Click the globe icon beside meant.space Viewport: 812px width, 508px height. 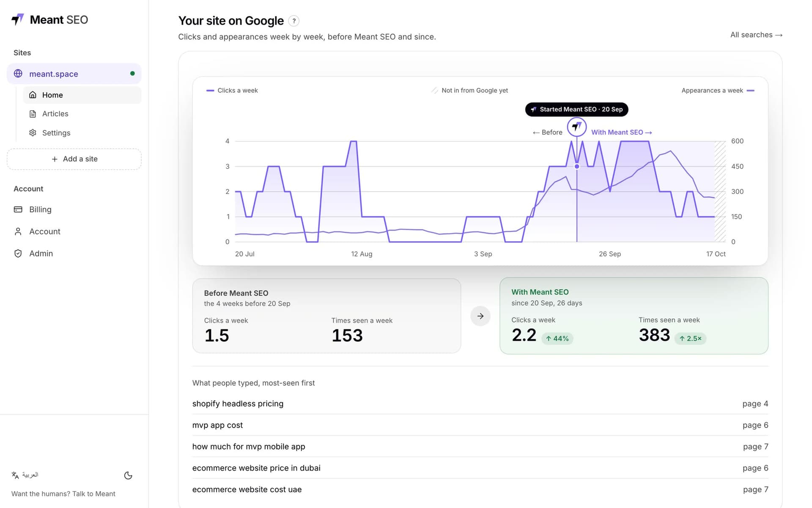(18, 74)
